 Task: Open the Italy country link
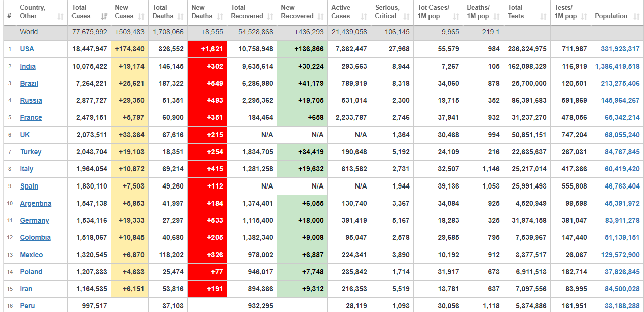tap(27, 169)
